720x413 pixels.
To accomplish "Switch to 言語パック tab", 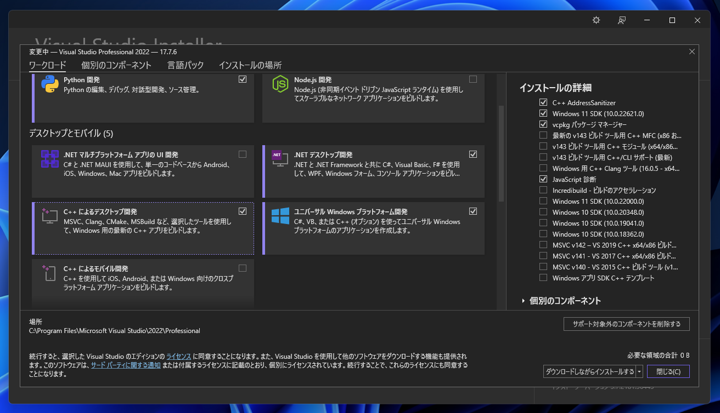I will pos(185,65).
